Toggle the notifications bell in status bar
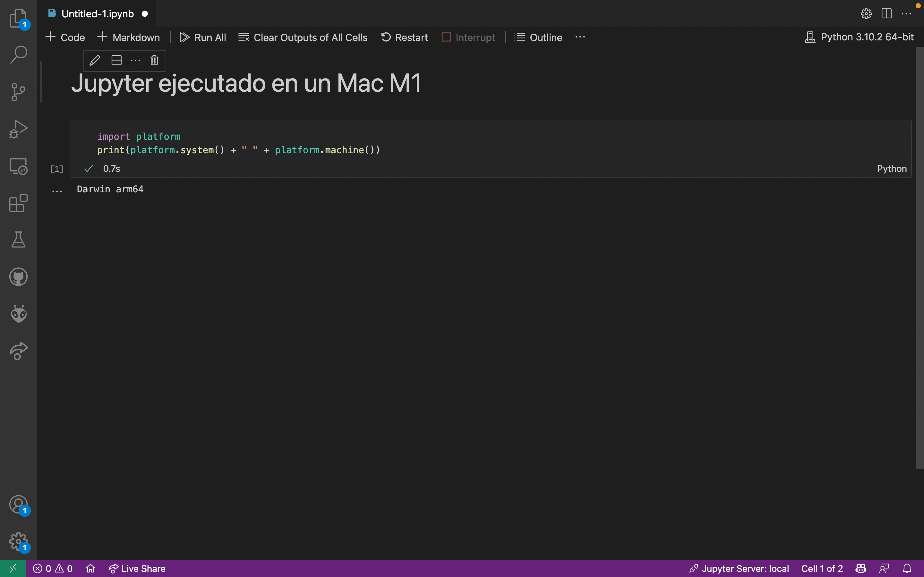The width and height of the screenshot is (924, 577). tap(907, 569)
